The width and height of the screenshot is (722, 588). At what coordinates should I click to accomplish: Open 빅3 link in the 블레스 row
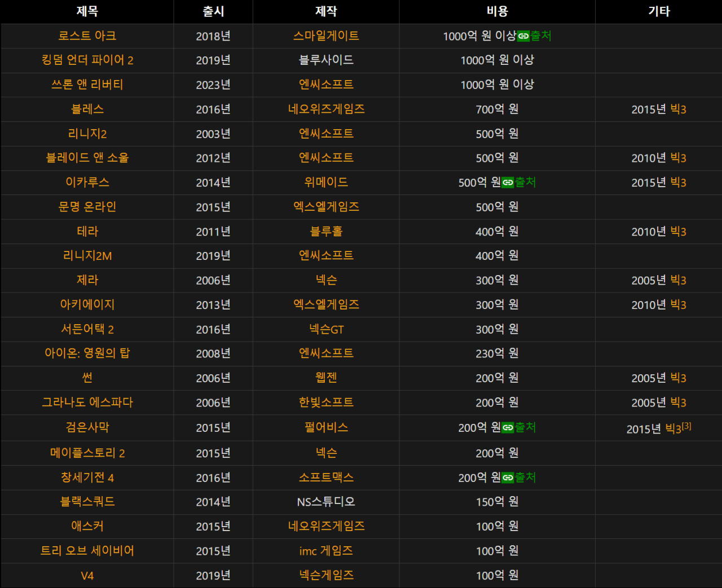point(679,109)
